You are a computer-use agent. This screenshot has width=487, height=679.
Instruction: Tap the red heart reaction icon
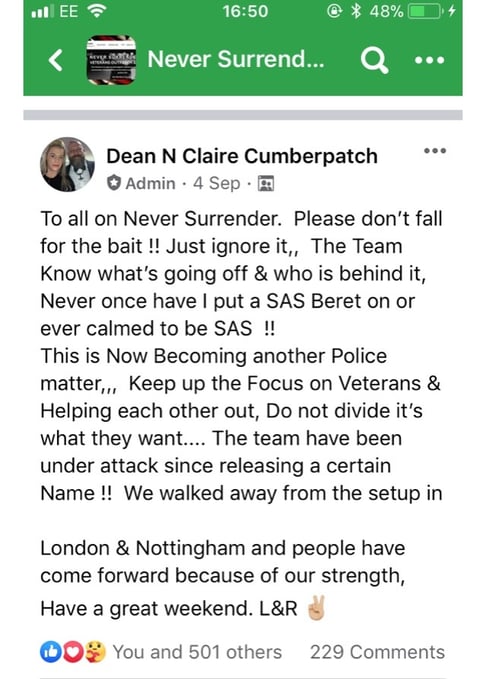click(x=73, y=652)
